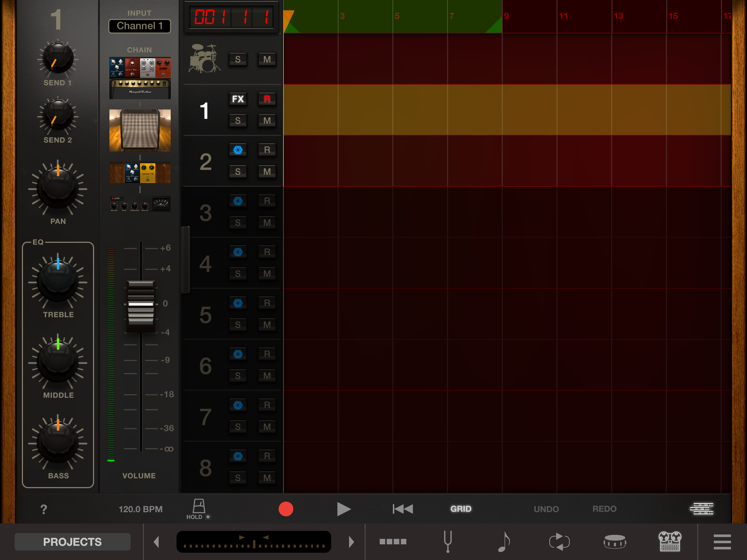Rewind to the beginning of the song
The height and width of the screenshot is (560, 747).
pos(403,509)
